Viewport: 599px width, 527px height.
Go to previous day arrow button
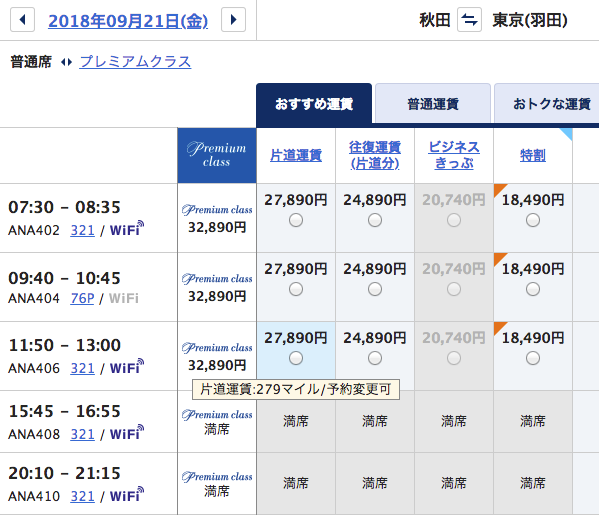tap(23, 19)
